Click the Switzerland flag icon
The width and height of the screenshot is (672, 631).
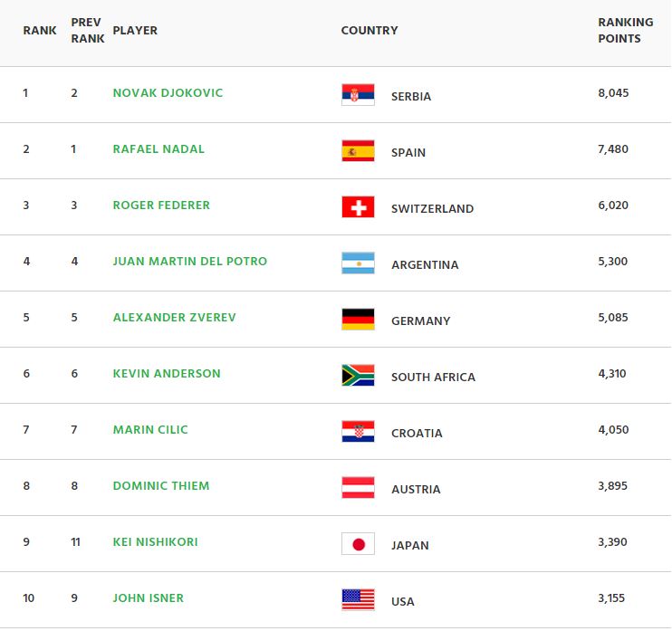tap(358, 207)
